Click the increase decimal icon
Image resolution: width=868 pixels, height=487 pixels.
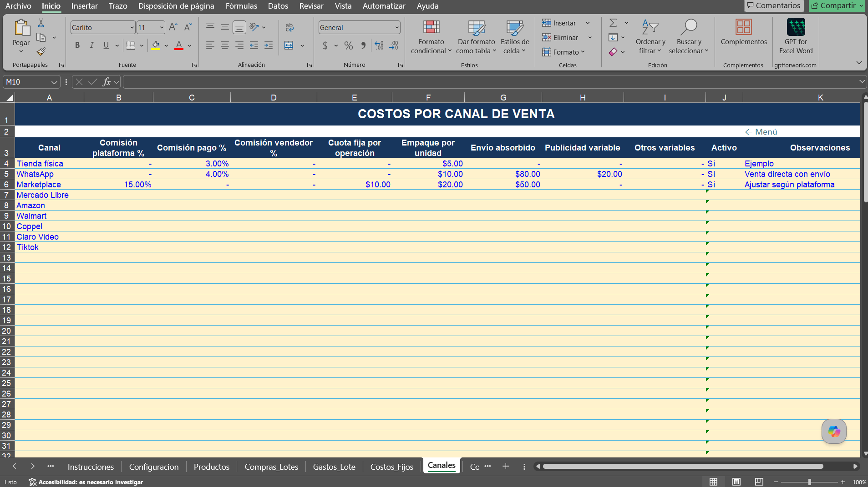[379, 45]
